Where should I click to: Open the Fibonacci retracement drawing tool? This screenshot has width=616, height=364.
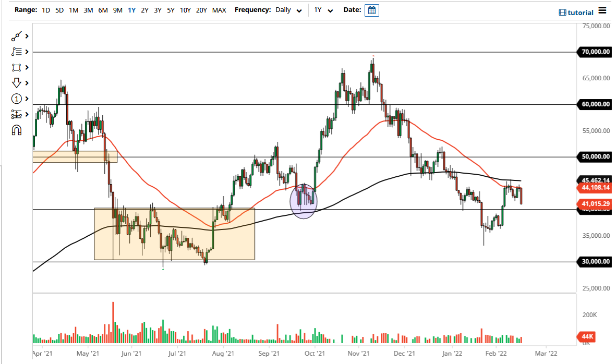tap(16, 52)
